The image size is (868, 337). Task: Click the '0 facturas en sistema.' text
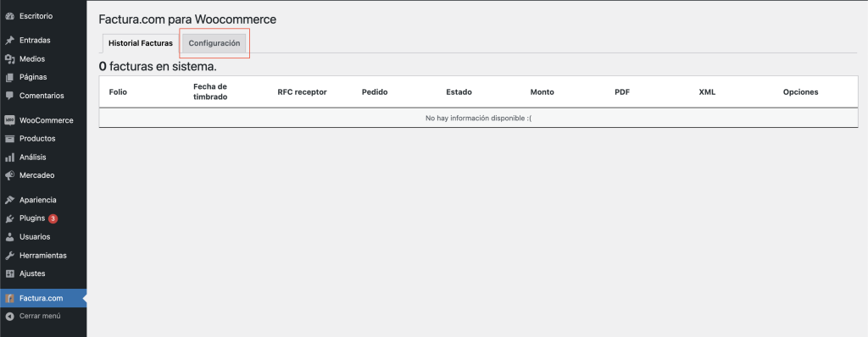(x=158, y=66)
